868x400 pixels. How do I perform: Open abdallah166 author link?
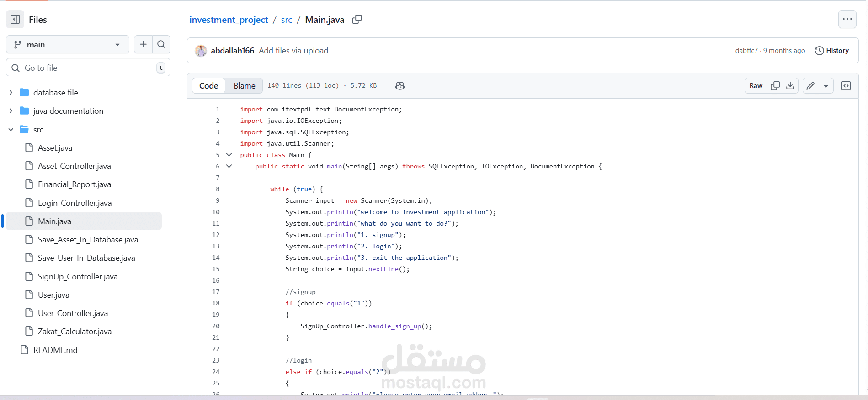(x=232, y=50)
